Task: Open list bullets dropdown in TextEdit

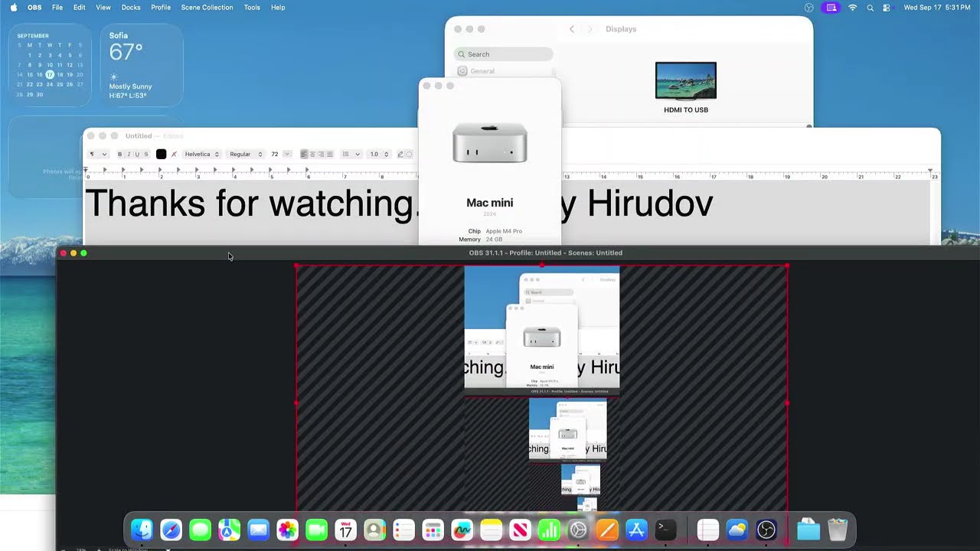Action: (351, 155)
